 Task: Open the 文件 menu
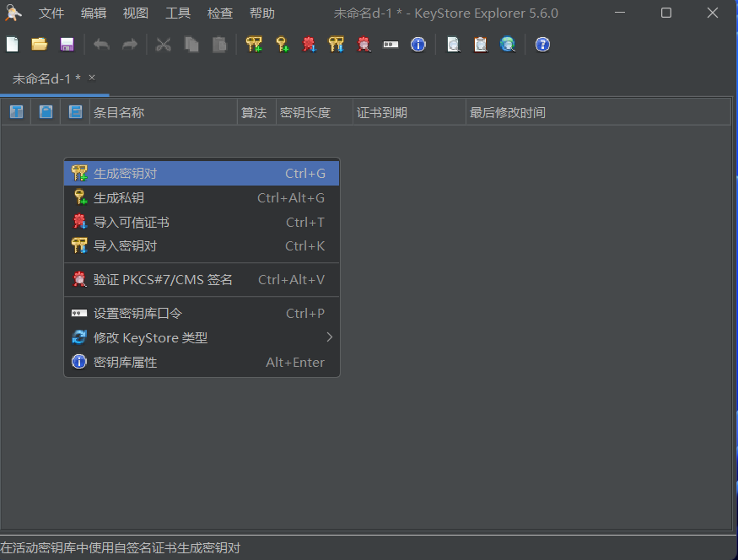tap(51, 13)
